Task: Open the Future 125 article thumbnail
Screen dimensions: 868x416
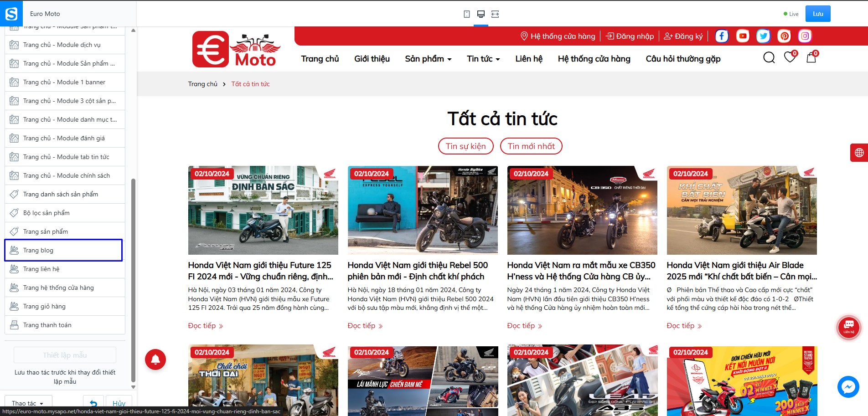Action: pyautogui.click(x=263, y=210)
